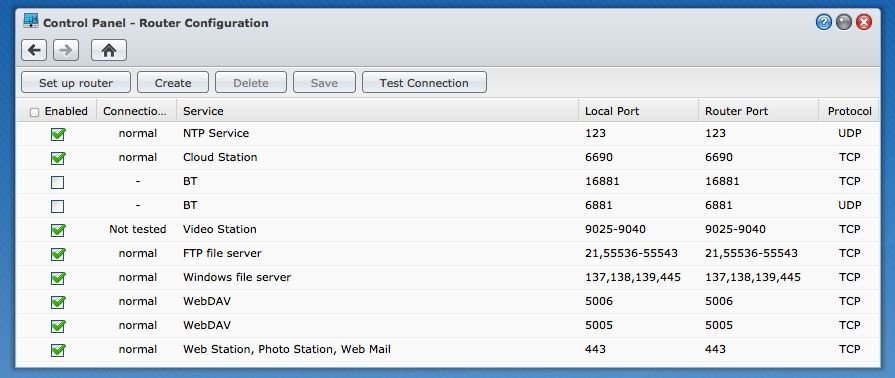The image size is (895, 378).
Task: Go to Control Panel home icon
Action: tap(109, 50)
